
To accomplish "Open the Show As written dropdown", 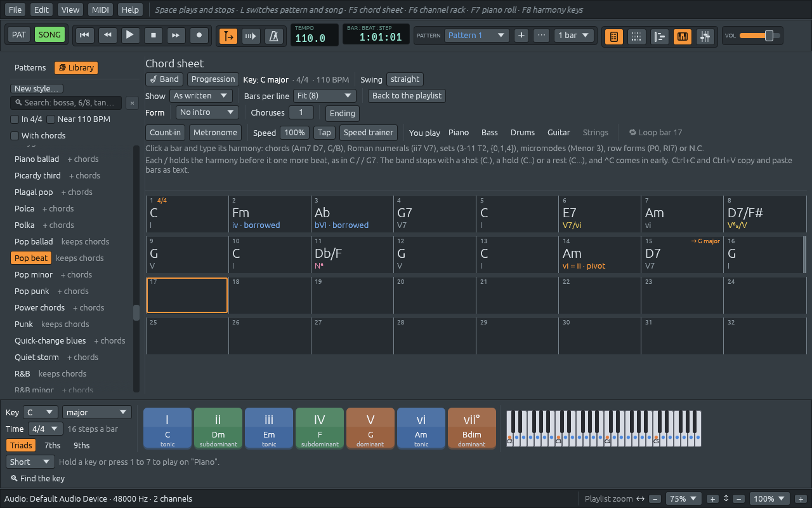I will click(x=201, y=96).
